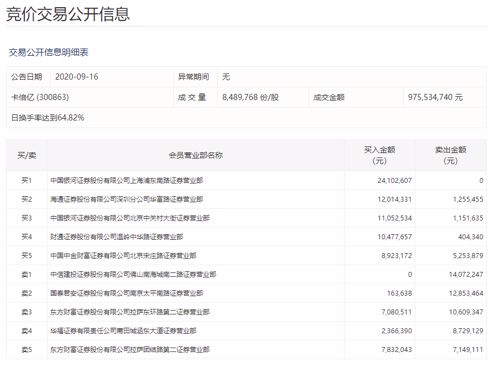This screenshot has height=373, width=500.
Task: Open 财通证券 温岭中华路 branch in row 买4
Action: (117, 237)
